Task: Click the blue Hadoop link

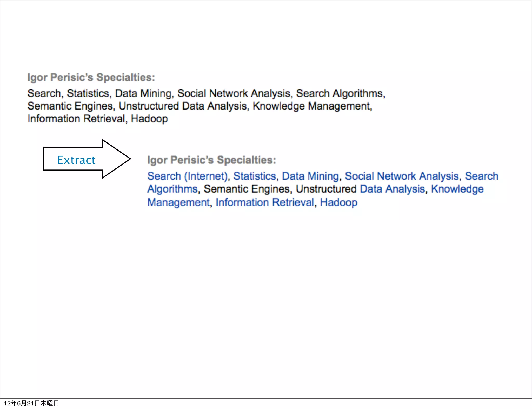Action: (338, 202)
